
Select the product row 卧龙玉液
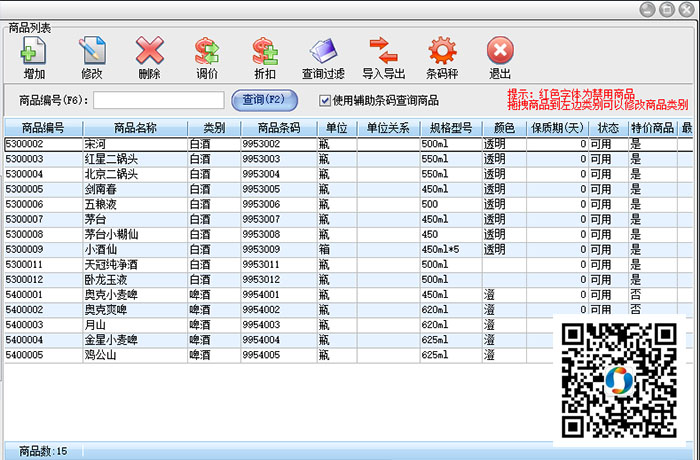tap(348, 280)
